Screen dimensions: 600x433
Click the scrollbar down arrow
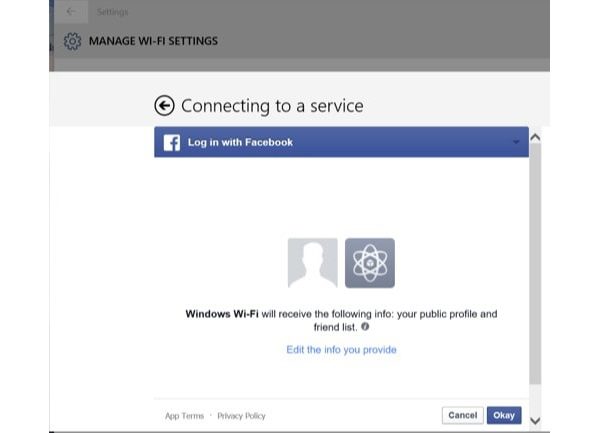click(x=535, y=421)
